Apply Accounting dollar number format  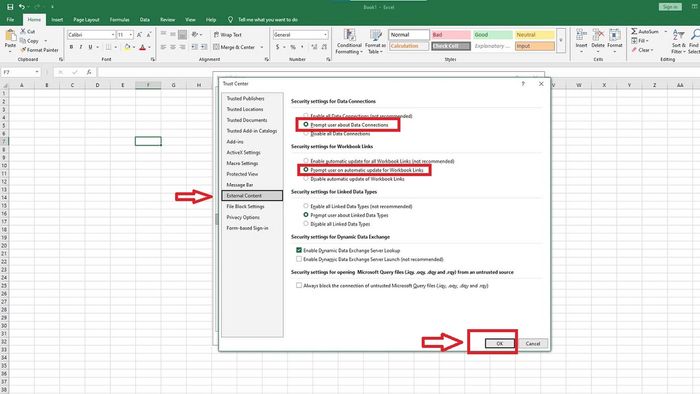(278, 47)
